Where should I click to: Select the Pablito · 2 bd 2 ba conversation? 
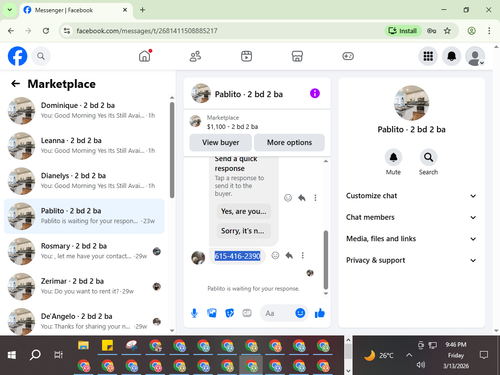[x=84, y=216]
